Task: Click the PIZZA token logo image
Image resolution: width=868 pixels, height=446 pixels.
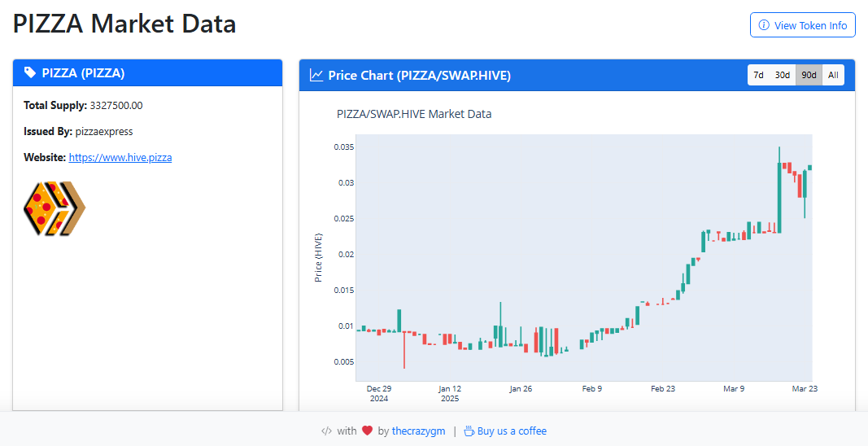Action: click(55, 208)
